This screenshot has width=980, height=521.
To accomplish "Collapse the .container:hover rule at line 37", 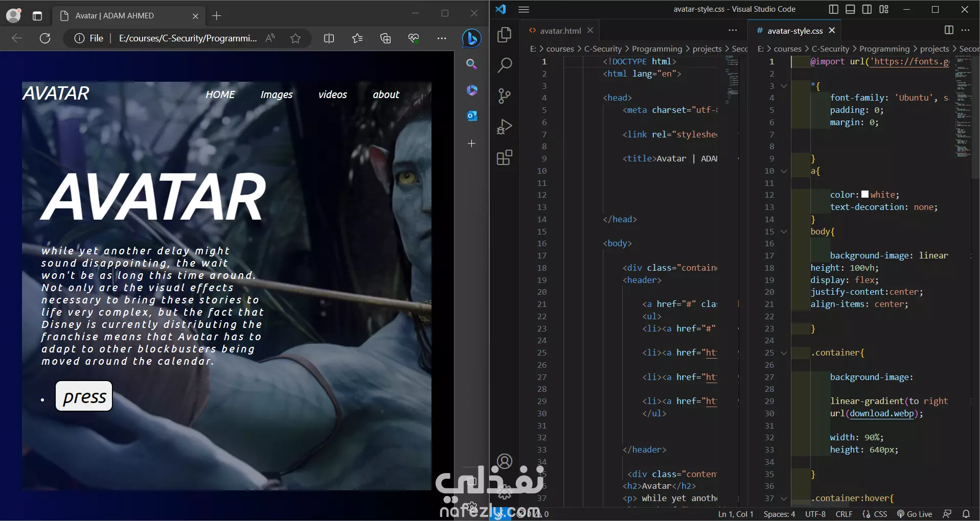I will [784, 498].
